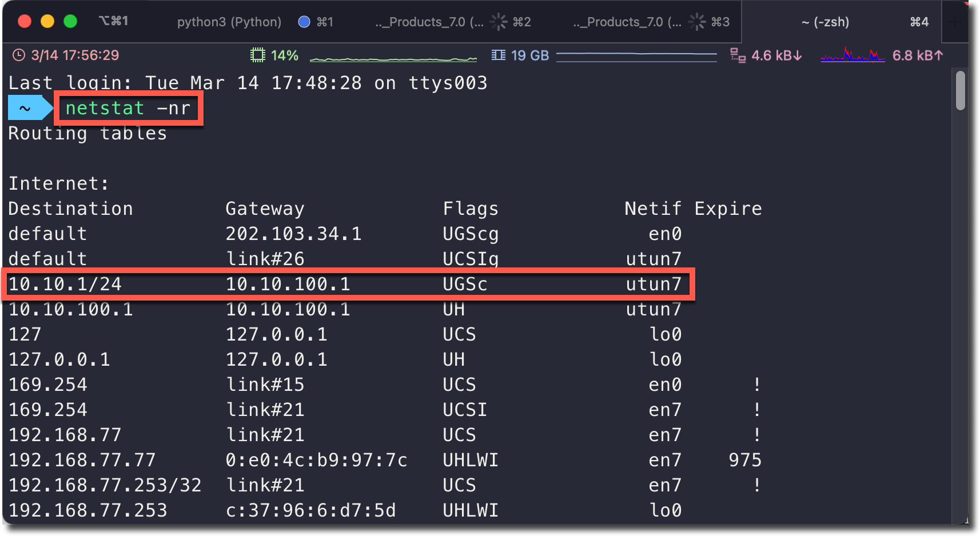Switch to the python3 (Python) tab
Image resolution: width=980 pixels, height=536 pixels.
(229, 22)
